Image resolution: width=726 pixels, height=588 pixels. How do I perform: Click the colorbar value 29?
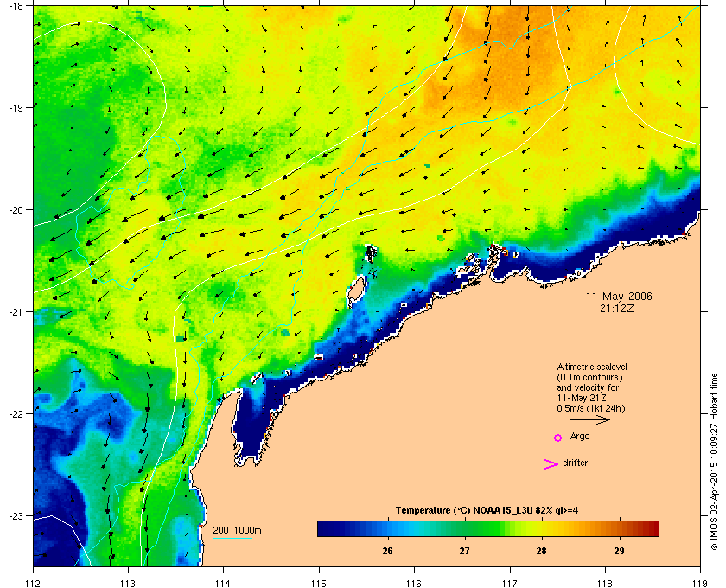point(619,551)
